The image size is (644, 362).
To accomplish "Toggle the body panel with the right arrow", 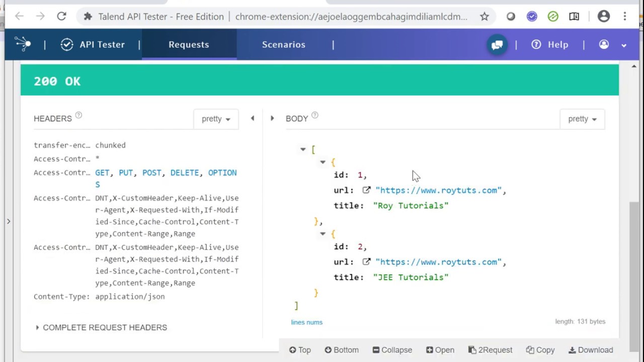I will tap(272, 118).
